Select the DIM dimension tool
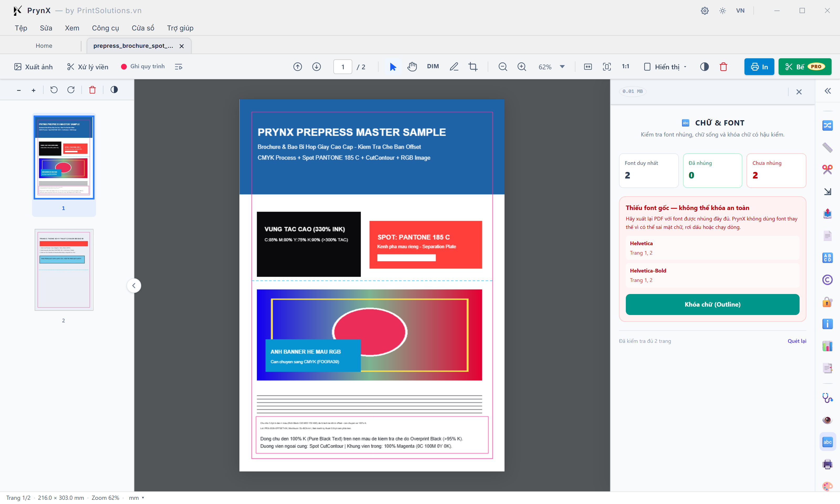Viewport: 840px width, 504px height. (x=433, y=67)
